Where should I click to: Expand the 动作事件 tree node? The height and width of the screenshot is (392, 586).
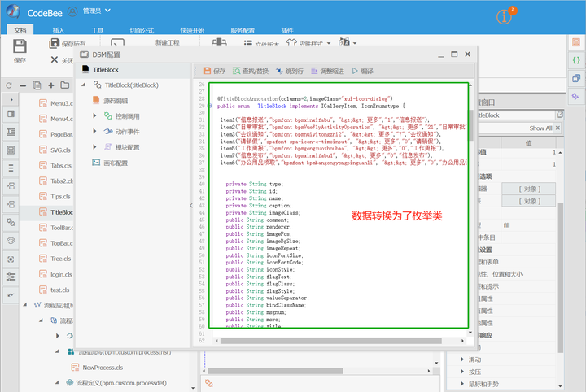(x=94, y=132)
